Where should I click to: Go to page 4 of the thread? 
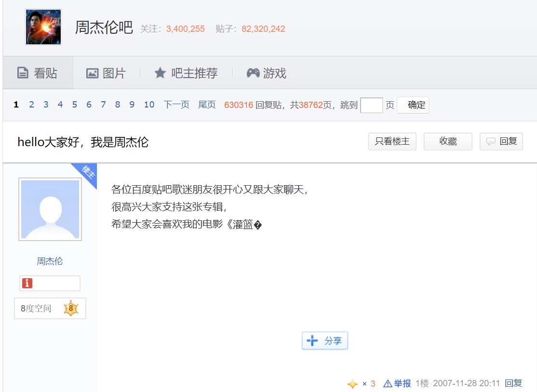(60, 105)
